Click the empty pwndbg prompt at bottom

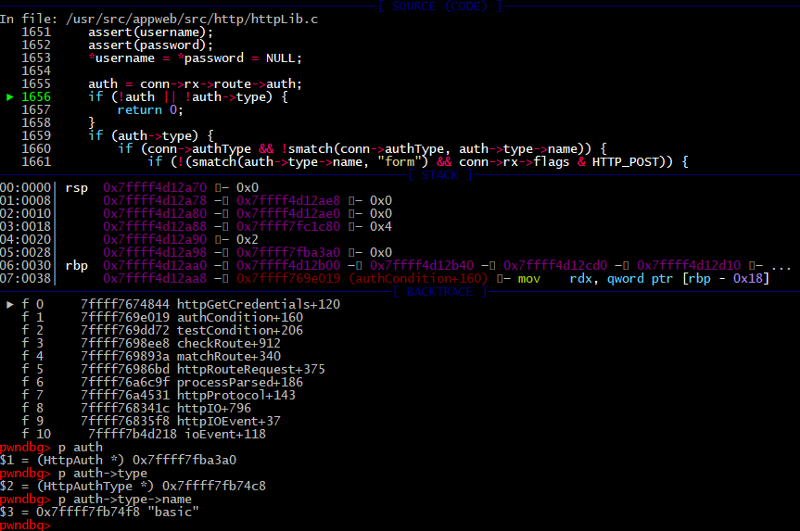(26, 525)
